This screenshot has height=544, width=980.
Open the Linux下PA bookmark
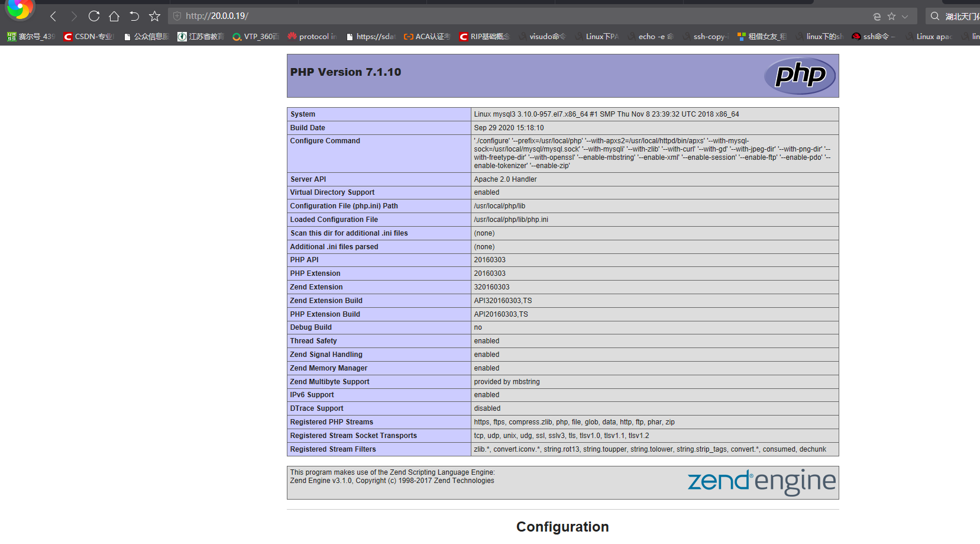597,37
